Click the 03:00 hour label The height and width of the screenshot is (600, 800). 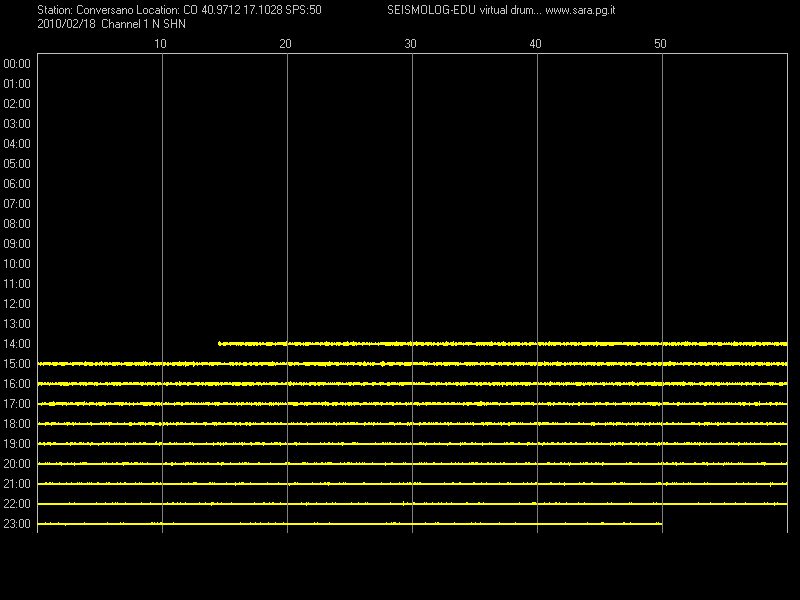[17, 124]
